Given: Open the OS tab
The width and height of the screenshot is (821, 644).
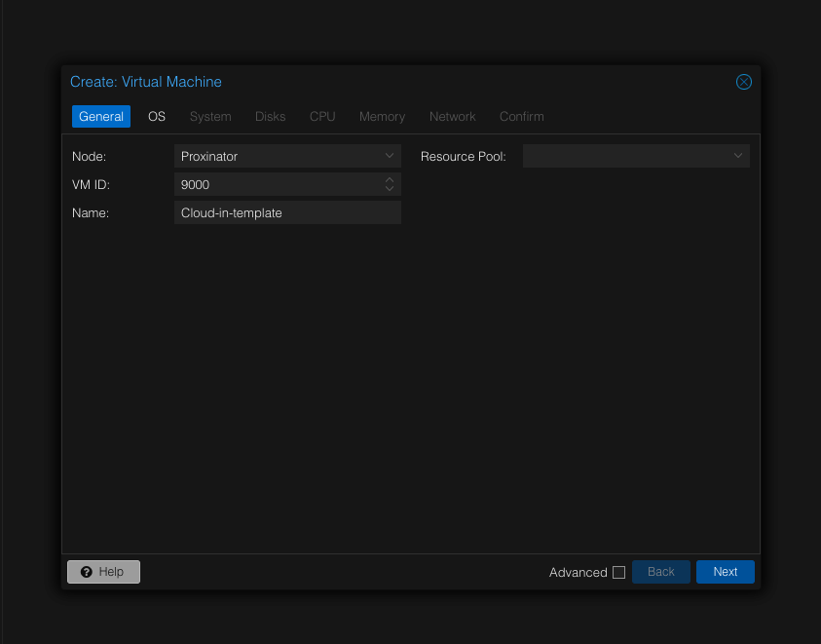Looking at the screenshot, I should point(157,116).
